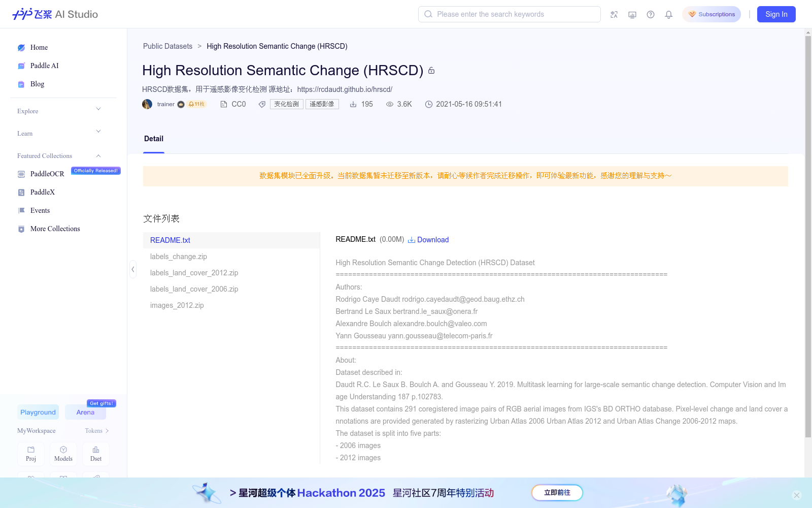Open the Arena button

tap(85, 412)
